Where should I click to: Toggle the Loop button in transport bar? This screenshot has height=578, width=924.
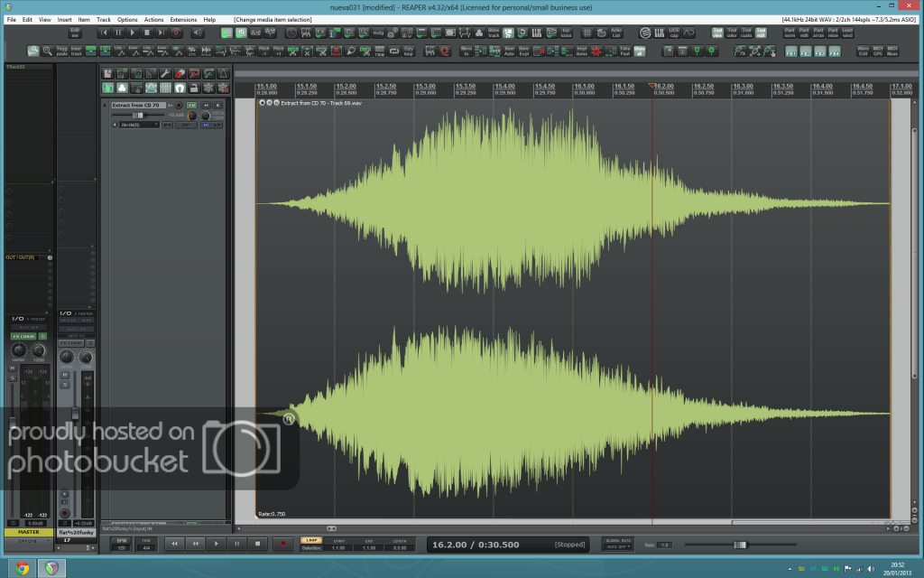(x=310, y=540)
